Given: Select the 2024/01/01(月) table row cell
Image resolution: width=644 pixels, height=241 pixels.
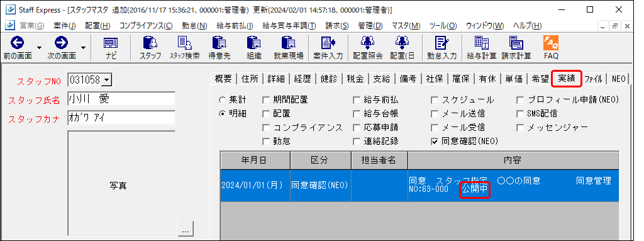Looking at the screenshot, I should pyautogui.click(x=255, y=186).
